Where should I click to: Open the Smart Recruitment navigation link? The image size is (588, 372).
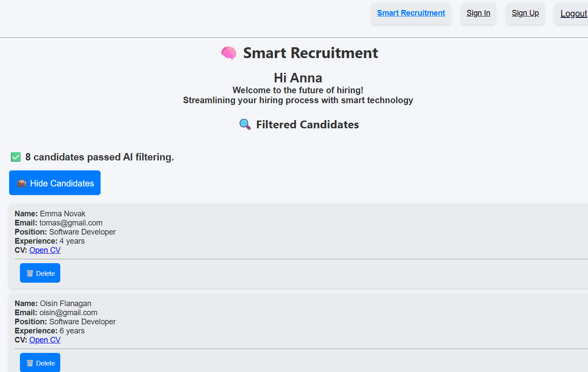[x=411, y=13]
